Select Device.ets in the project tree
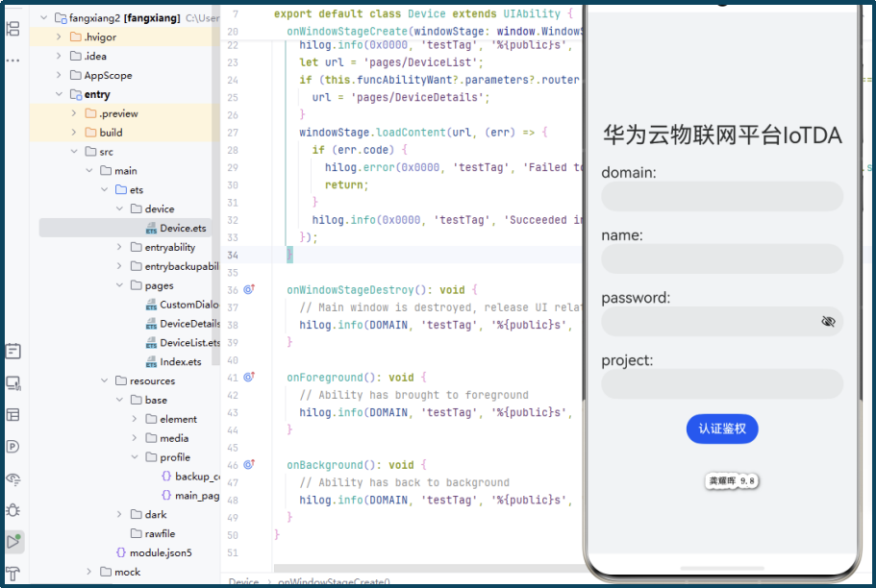 pyautogui.click(x=183, y=228)
